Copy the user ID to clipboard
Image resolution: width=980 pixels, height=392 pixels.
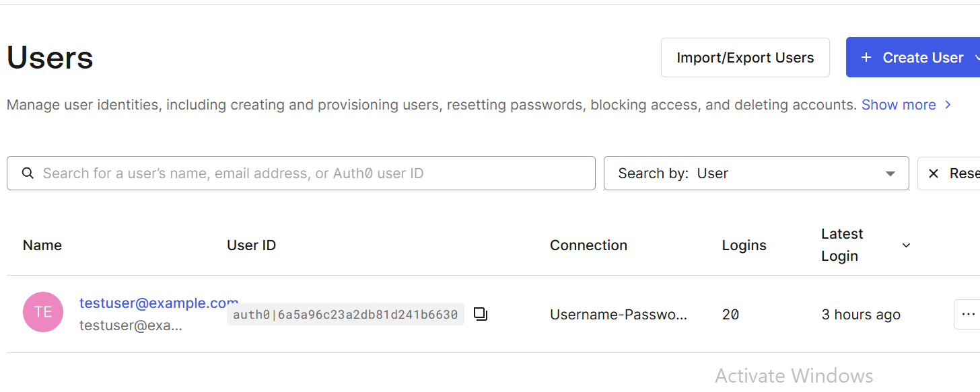click(480, 314)
